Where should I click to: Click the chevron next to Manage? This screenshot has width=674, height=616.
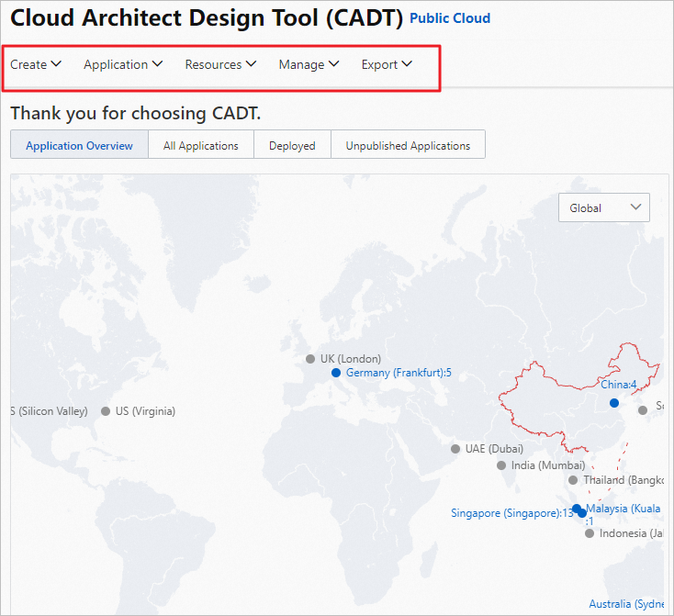334,64
